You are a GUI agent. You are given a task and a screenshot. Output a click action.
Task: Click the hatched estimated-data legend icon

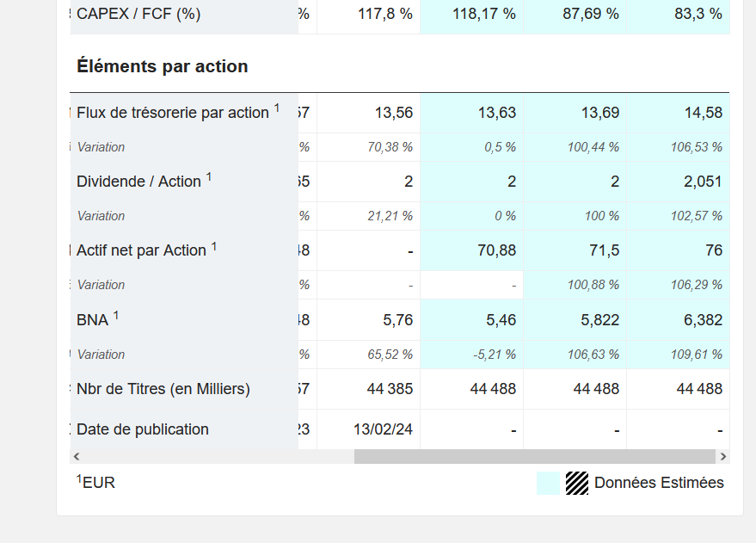(x=576, y=483)
